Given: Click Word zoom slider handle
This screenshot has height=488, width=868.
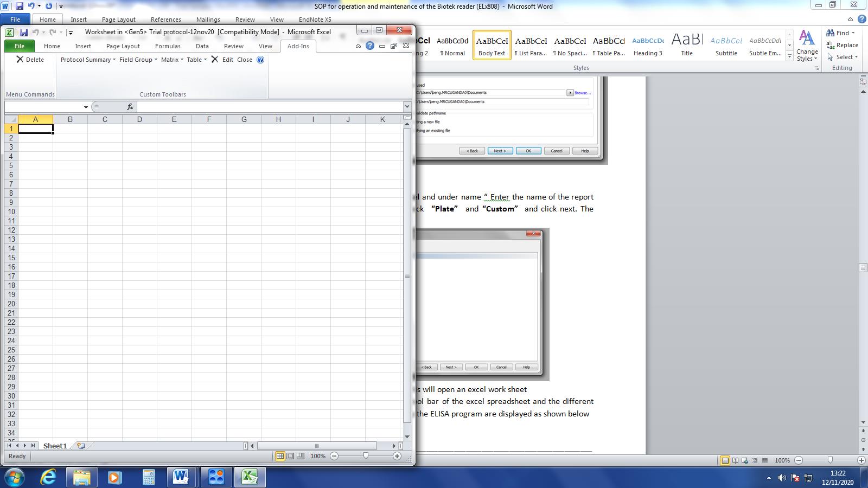Looking at the screenshot, I should 830,460.
